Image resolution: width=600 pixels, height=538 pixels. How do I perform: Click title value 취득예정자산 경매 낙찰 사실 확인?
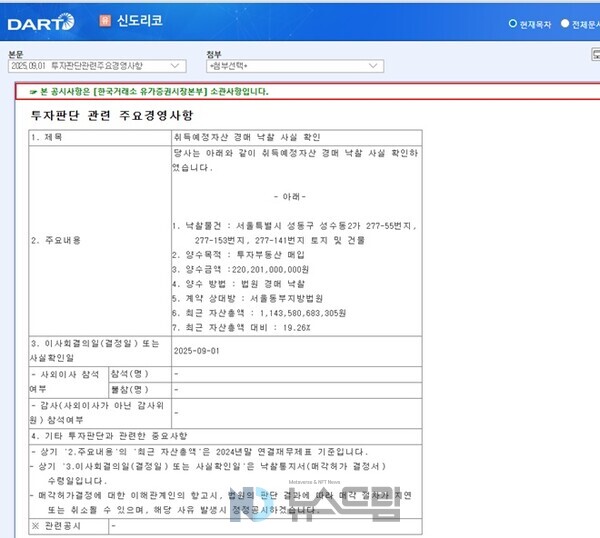(247, 137)
